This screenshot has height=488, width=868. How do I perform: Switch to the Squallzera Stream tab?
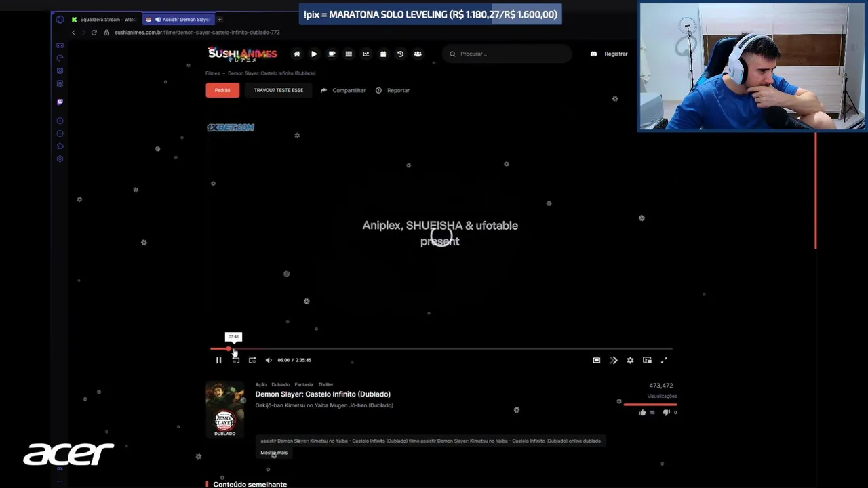103,20
